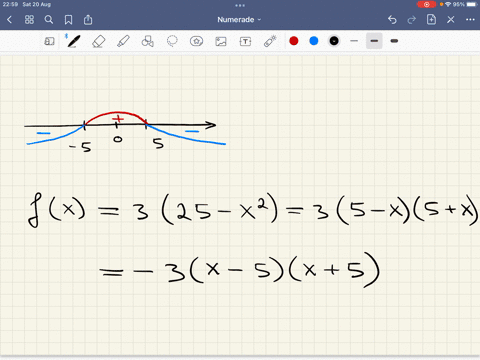Add a new page
The width and height of the screenshot is (480, 360).
[x=431, y=19]
